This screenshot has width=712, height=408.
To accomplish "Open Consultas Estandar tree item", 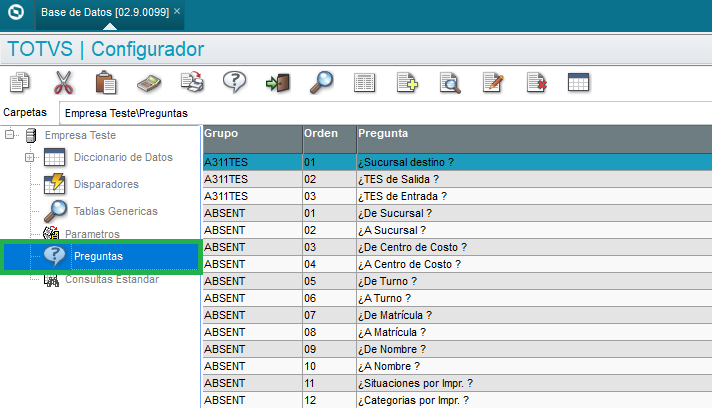I will point(112,279).
